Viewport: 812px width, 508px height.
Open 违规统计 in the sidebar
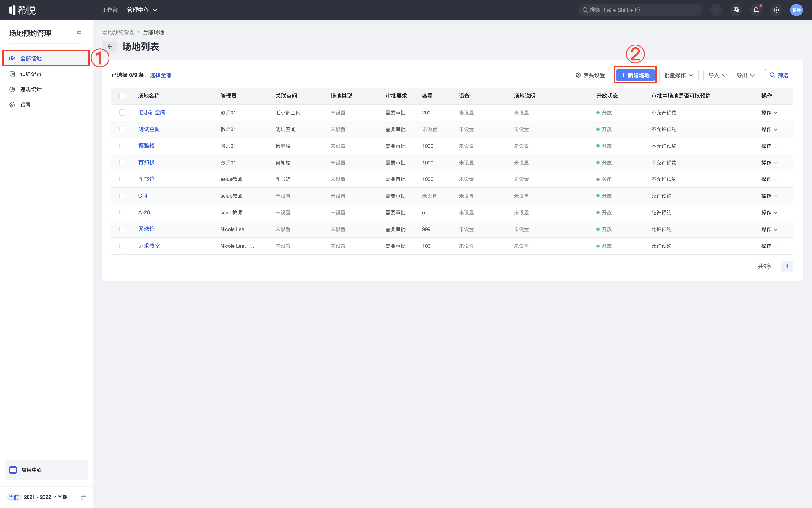tap(46, 89)
